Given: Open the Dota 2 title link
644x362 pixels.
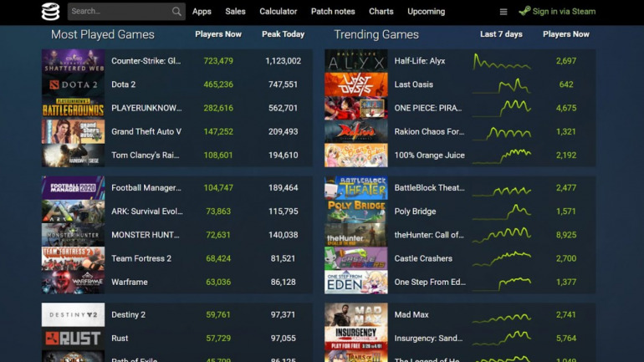Looking at the screenshot, I should click(x=123, y=84).
